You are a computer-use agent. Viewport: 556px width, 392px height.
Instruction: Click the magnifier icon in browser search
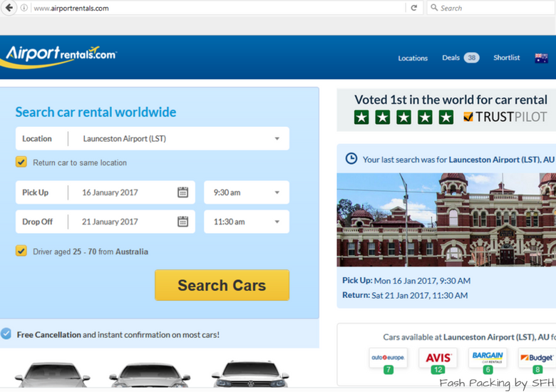click(434, 7)
